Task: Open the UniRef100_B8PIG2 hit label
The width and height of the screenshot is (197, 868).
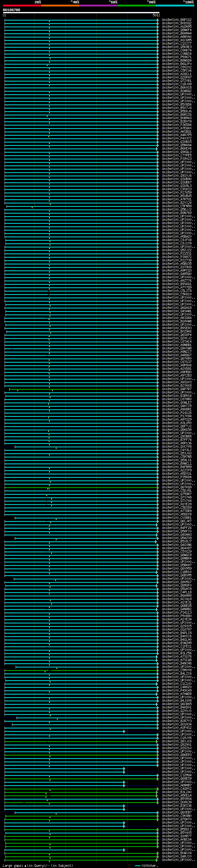Action: coord(176,20)
